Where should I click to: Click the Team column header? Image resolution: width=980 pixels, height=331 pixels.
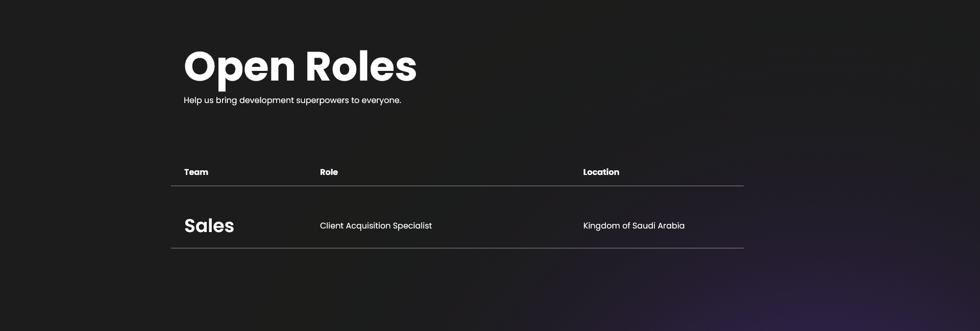coord(196,172)
